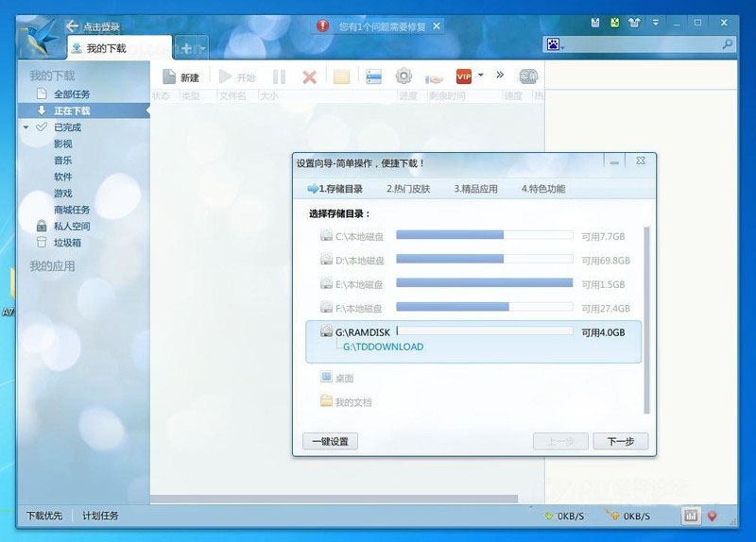
Task: Select the 1.存储目录 wizard tab
Action: tap(335, 189)
